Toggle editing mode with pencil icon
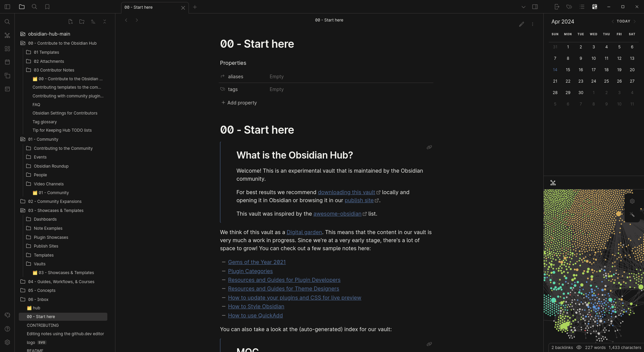Screen dimensions: 644x352 click(x=522, y=24)
